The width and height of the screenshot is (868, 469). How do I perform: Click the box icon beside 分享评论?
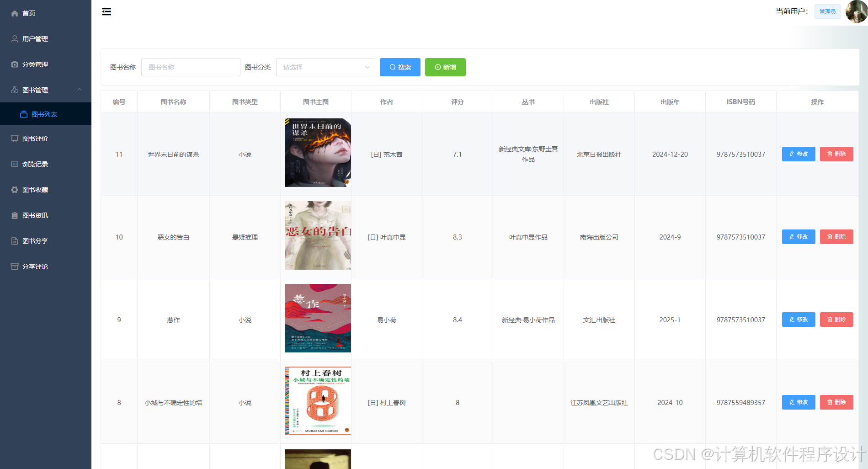[15, 266]
